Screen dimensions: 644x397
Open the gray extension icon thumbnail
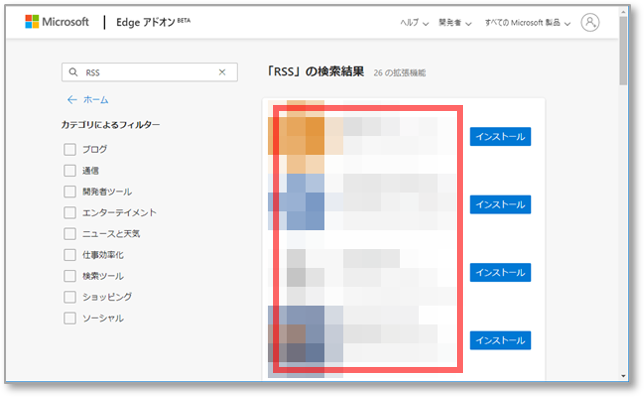(297, 276)
